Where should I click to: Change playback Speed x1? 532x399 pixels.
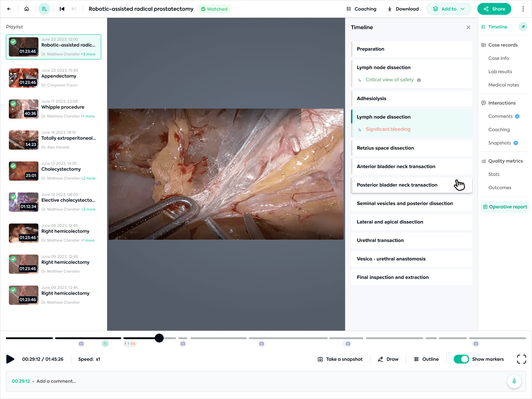[x=89, y=359]
